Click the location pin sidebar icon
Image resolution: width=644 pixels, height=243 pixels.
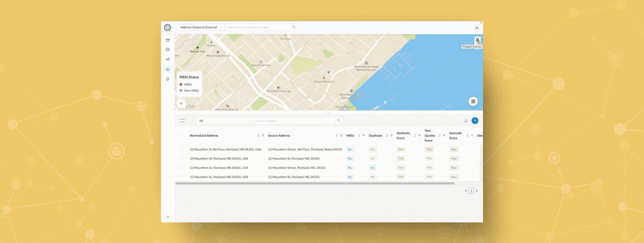167,79
